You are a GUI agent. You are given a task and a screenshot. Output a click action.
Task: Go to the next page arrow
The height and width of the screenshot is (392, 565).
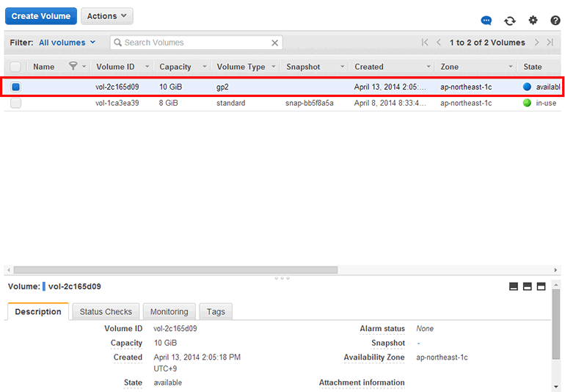pyautogui.click(x=537, y=43)
